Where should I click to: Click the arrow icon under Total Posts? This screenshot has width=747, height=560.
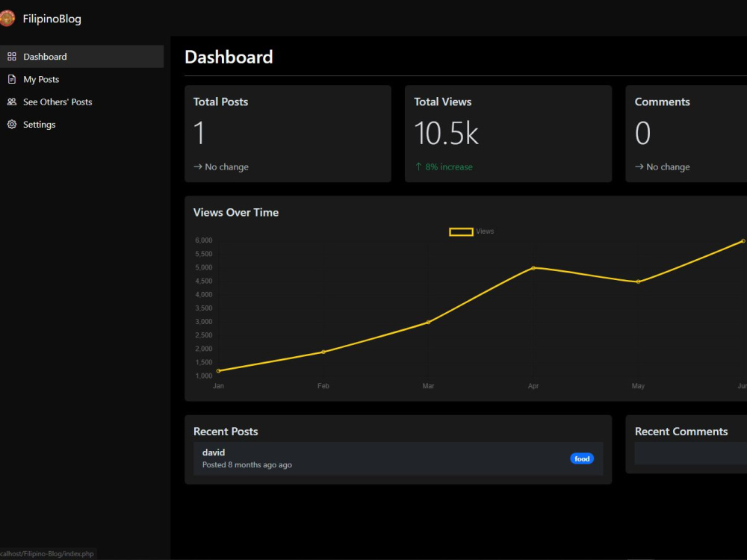198,167
